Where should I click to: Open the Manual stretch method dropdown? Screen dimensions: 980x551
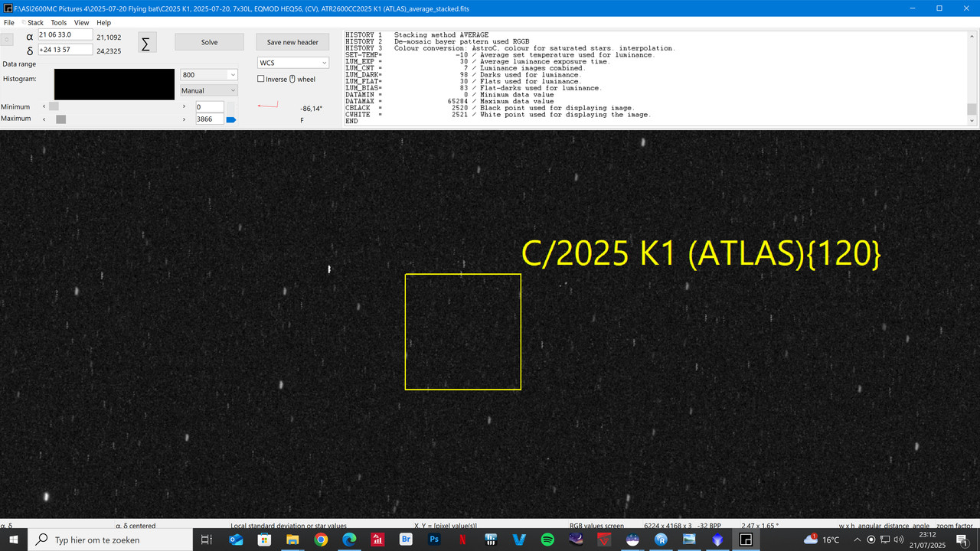point(207,90)
